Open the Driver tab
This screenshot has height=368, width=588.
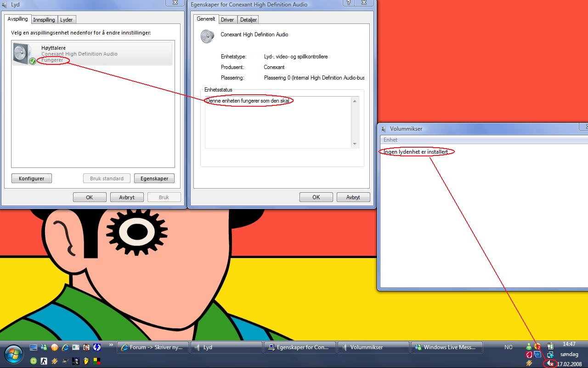pyautogui.click(x=227, y=20)
